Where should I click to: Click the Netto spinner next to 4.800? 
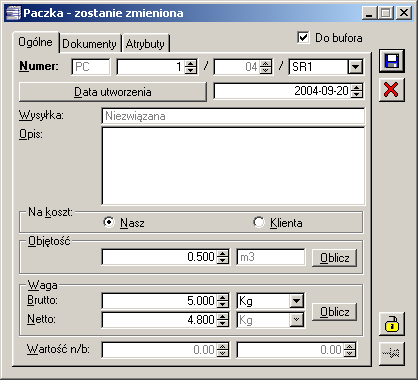(222, 320)
